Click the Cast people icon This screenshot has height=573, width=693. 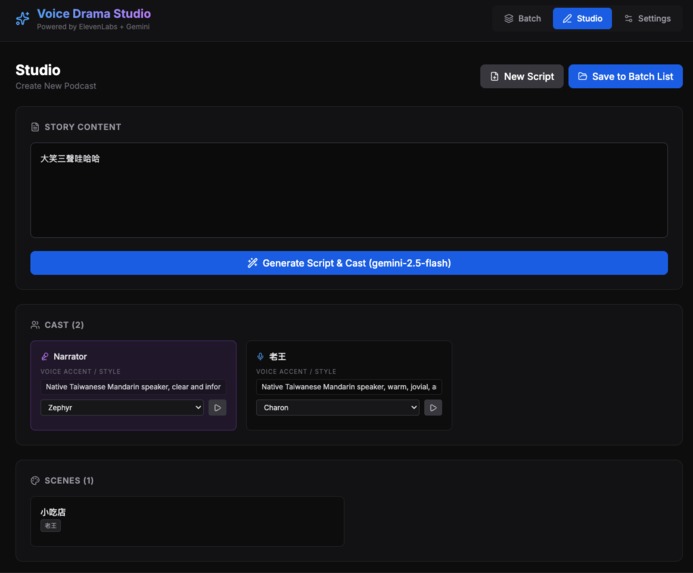pyautogui.click(x=35, y=325)
